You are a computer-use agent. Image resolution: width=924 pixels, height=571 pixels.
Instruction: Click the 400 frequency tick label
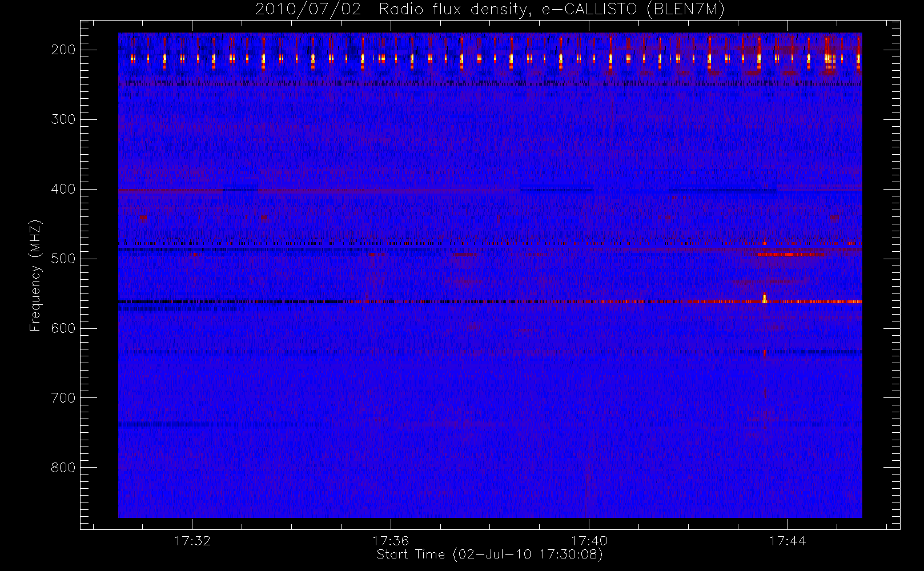point(63,189)
